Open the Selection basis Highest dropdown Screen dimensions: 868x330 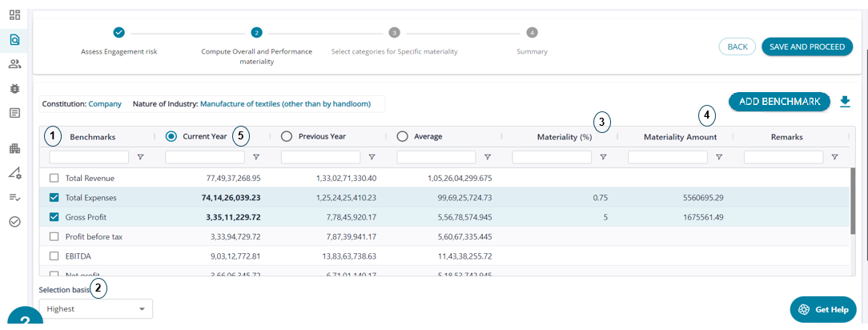pyautogui.click(x=95, y=309)
